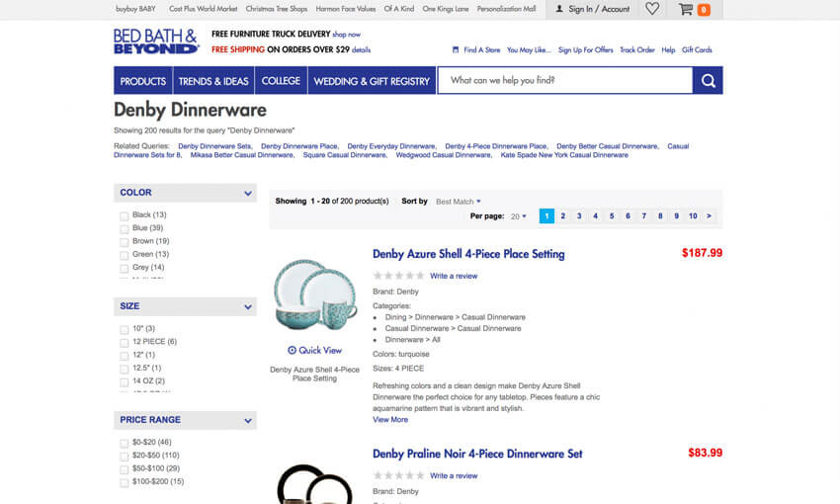Image resolution: width=840 pixels, height=504 pixels.
Task: Check the $20-$50 (110) price filter
Action: pos(125,457)
